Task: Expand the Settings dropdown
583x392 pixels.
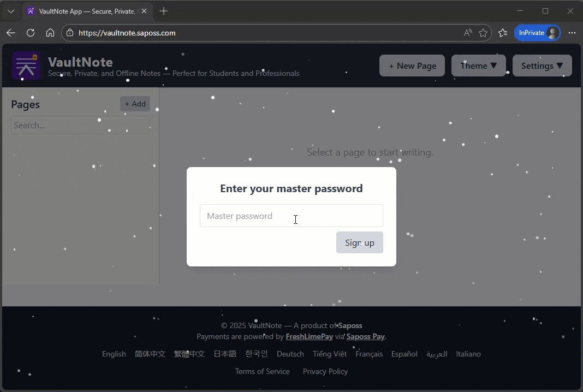Action: pyautogui.click(x=542, y=66)
